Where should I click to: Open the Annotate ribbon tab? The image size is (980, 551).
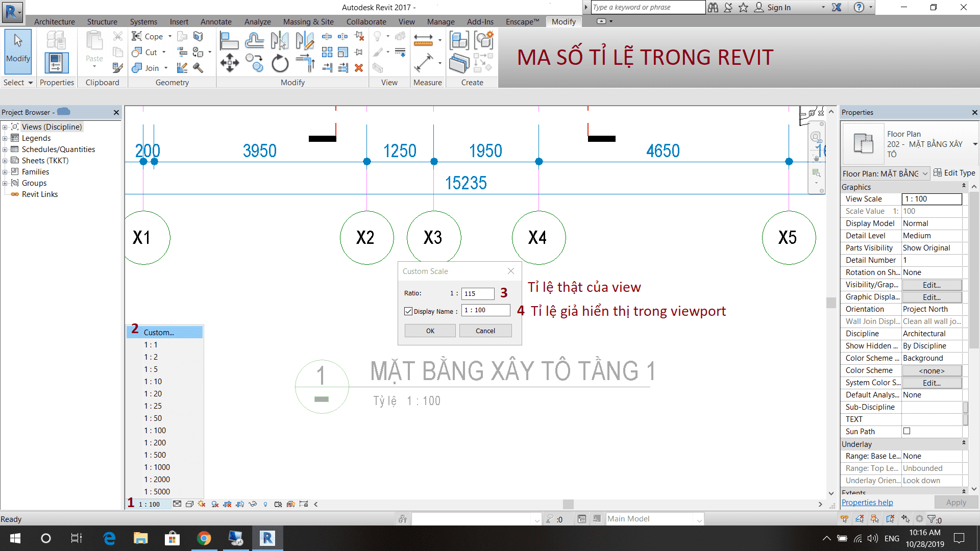215,22
